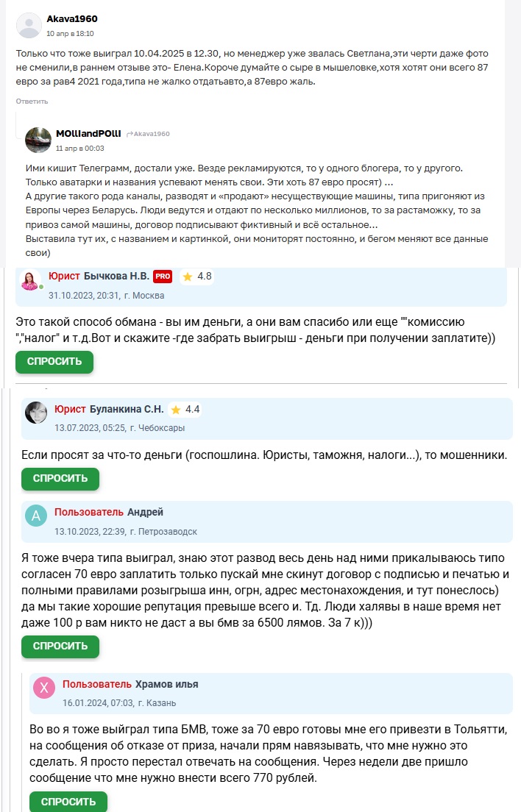
Task: Click the red PRO badge
Action: coord(163,277)
